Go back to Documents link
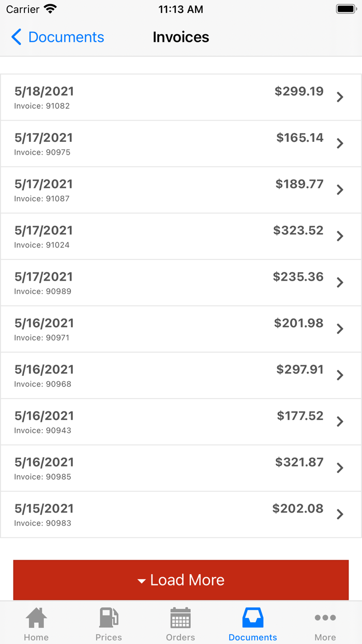This screenshot has height=644, width=362. pos(66,37)
